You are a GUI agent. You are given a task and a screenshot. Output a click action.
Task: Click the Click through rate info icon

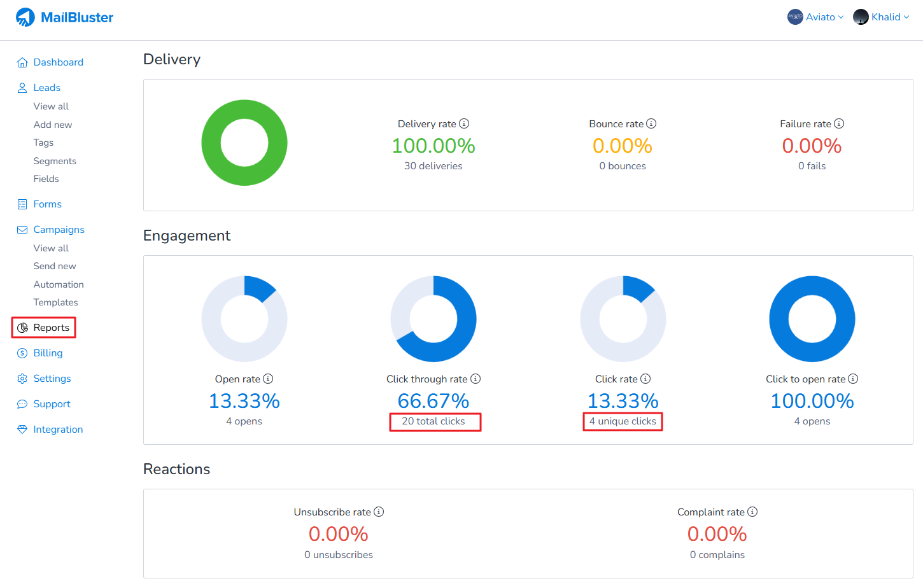476,379
